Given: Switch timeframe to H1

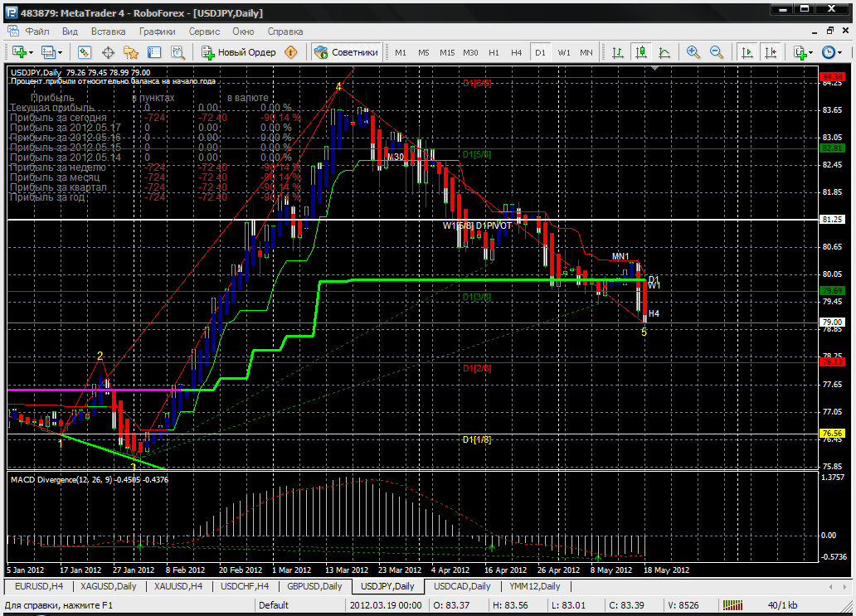Looking at the screenshot, I should tap(494, 52).
